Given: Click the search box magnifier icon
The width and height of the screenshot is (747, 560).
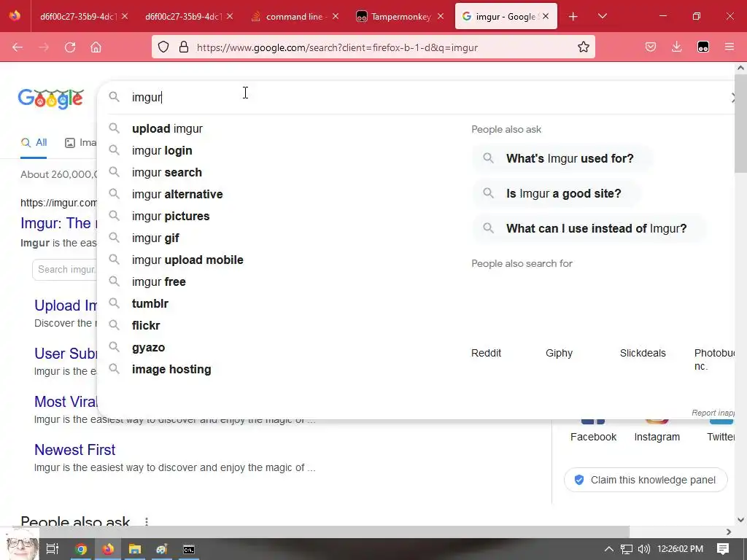Looking at the screenshot, I should pyautogui.click(x=114, y=97).
